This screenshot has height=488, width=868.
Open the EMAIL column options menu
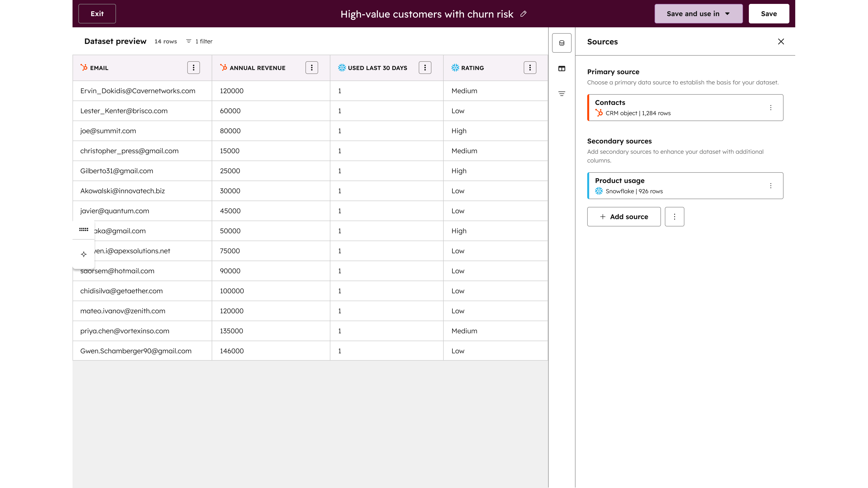pyautogui.click(x=193, y=67)
